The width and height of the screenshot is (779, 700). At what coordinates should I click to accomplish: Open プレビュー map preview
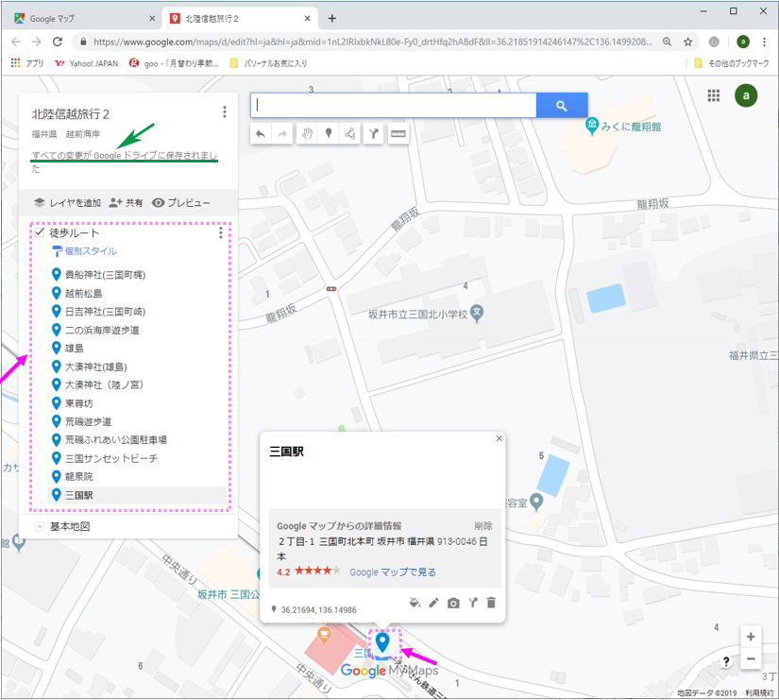click(181, 203)
